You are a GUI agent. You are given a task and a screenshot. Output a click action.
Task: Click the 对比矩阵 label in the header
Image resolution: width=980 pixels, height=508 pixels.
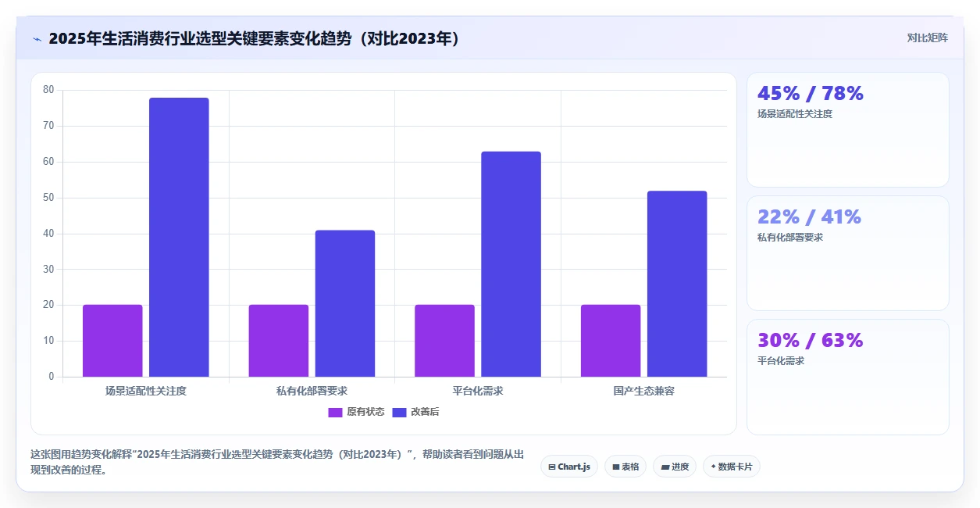point(928,38)
